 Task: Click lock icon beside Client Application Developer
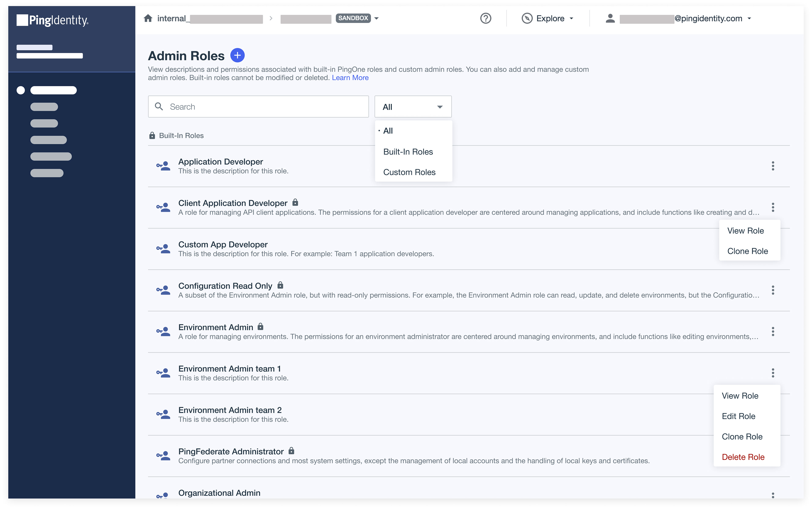click(295, 202)
